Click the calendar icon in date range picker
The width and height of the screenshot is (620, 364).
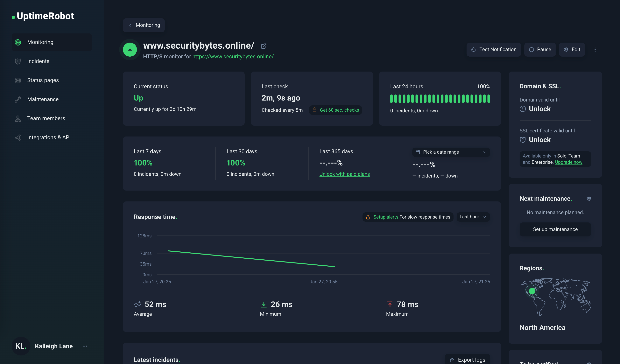pyautogui.click(x=418, y=152)
